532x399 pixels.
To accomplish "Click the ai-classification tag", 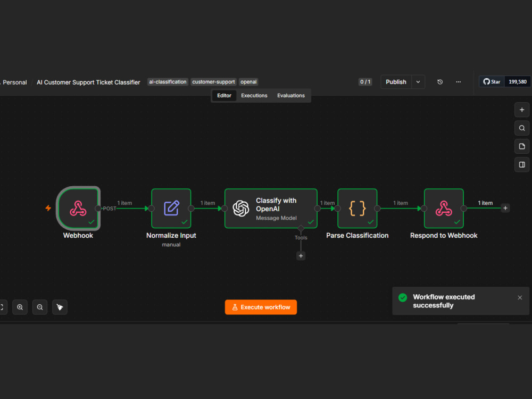I will [x=168, y=82].
